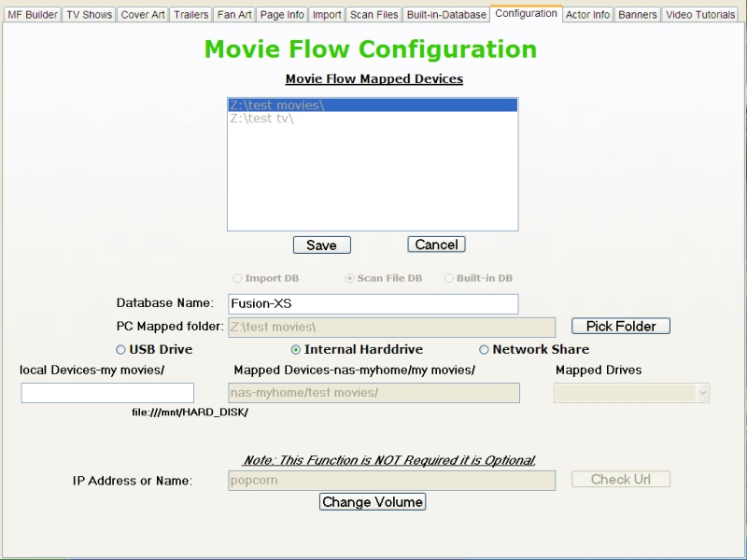747x560 pixels.
Task: Select the Network Share option
Action: coord(483,349)
